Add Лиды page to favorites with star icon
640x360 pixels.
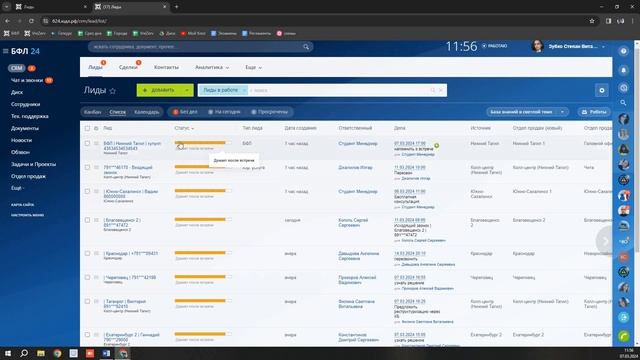coord(113,91)
